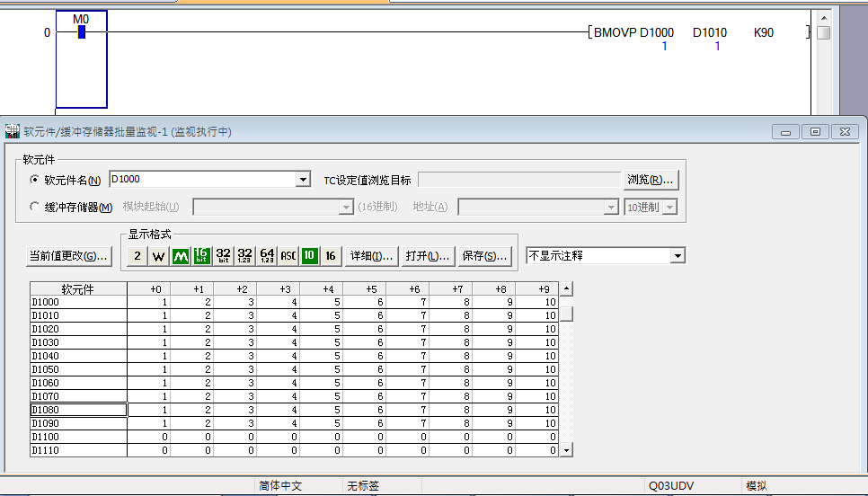Click the 打开 open button
Image resolution: width=868 pixels, height=496 pixels.
tap(427, 256)
